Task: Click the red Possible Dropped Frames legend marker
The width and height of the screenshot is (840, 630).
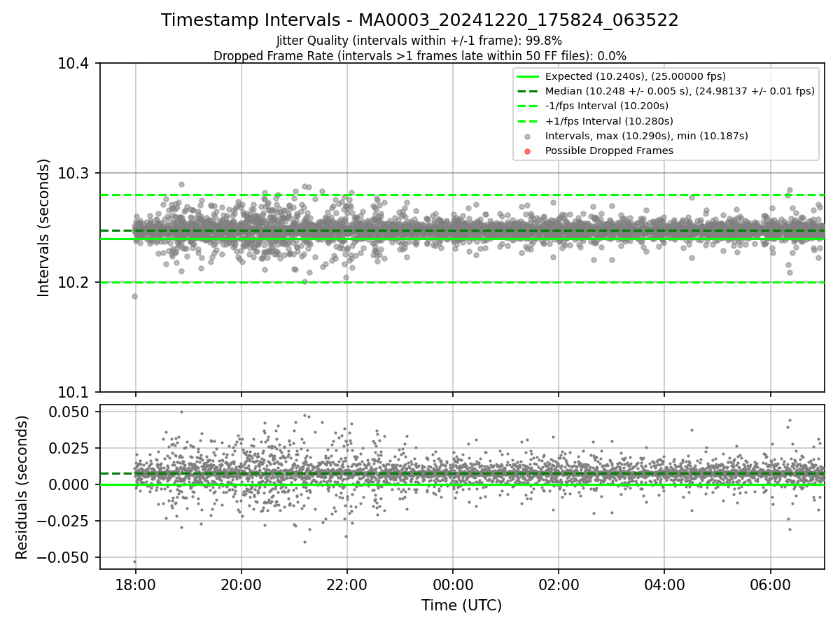Action: point(528,150)
